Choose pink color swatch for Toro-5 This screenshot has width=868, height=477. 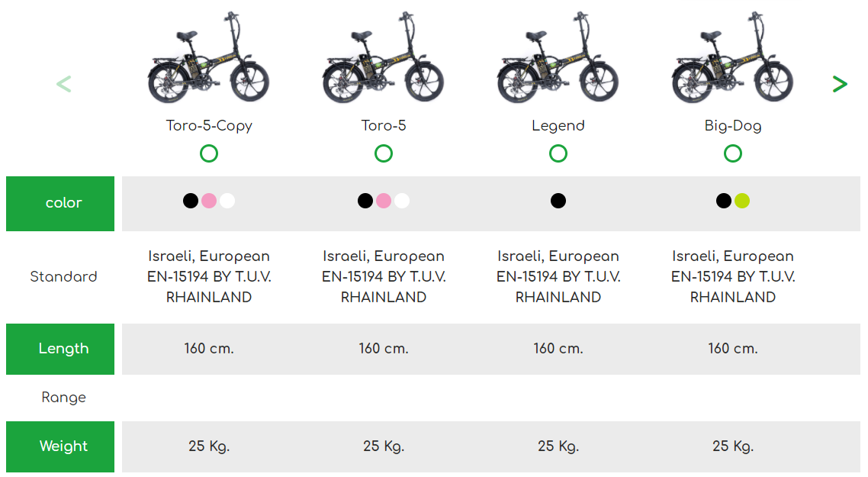384,201
